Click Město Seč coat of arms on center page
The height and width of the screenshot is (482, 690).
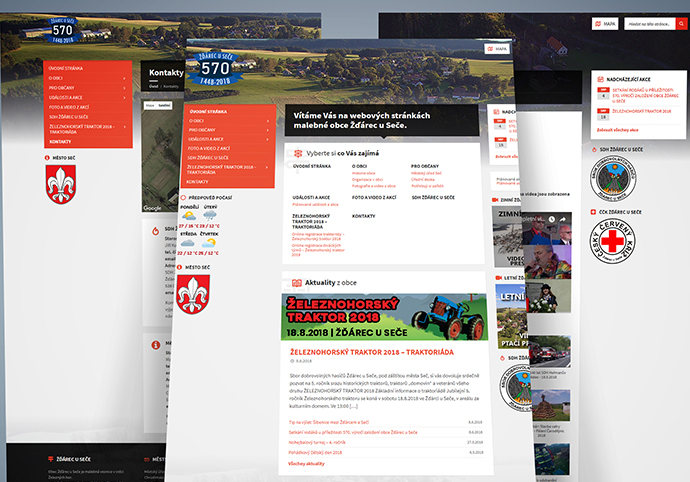(x=193, y=294)
